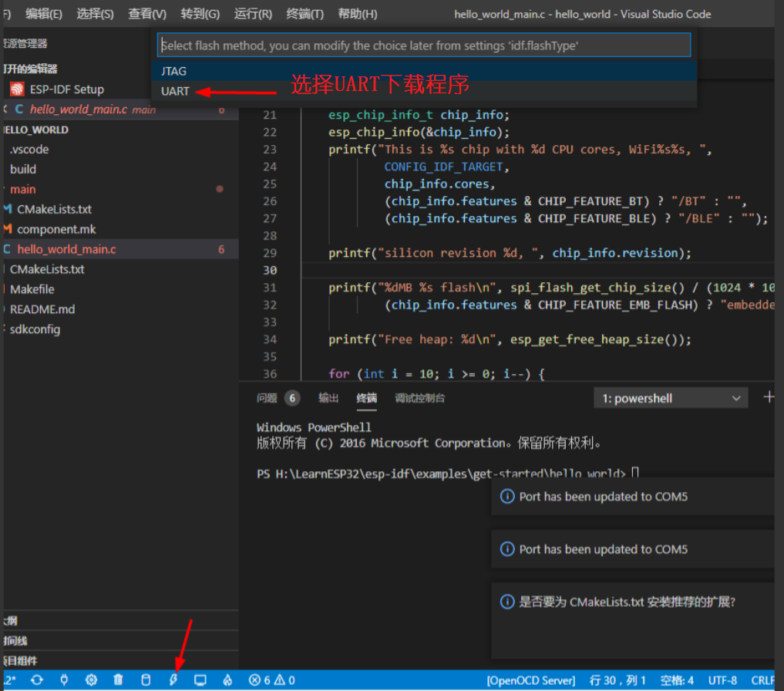Viewport: 784px width, 691px height.
Task: Click the add new terminal plus icon
Action: tap(769, 397)
